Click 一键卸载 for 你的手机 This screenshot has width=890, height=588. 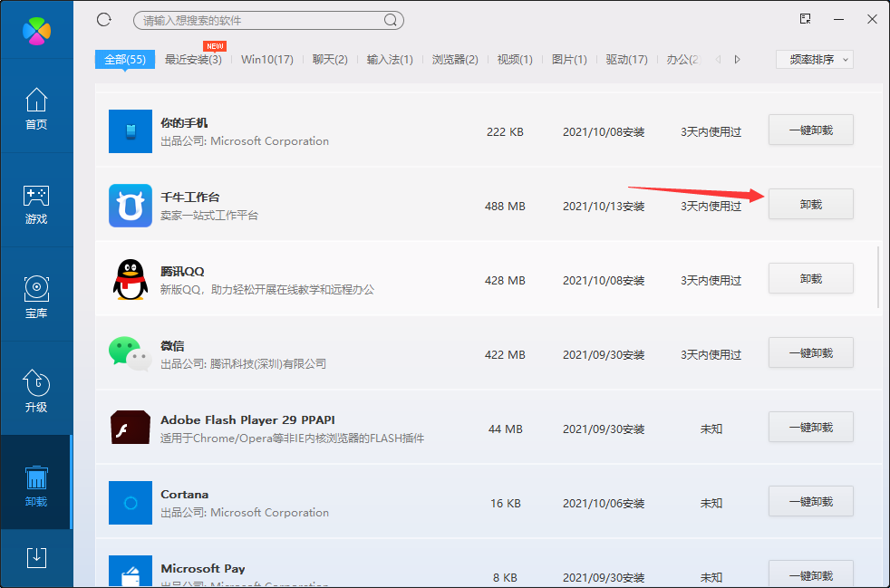point(811,130)
